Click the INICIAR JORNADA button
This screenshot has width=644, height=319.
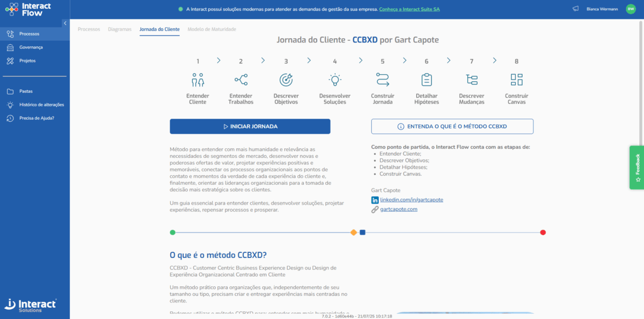[x=250, y=127]
